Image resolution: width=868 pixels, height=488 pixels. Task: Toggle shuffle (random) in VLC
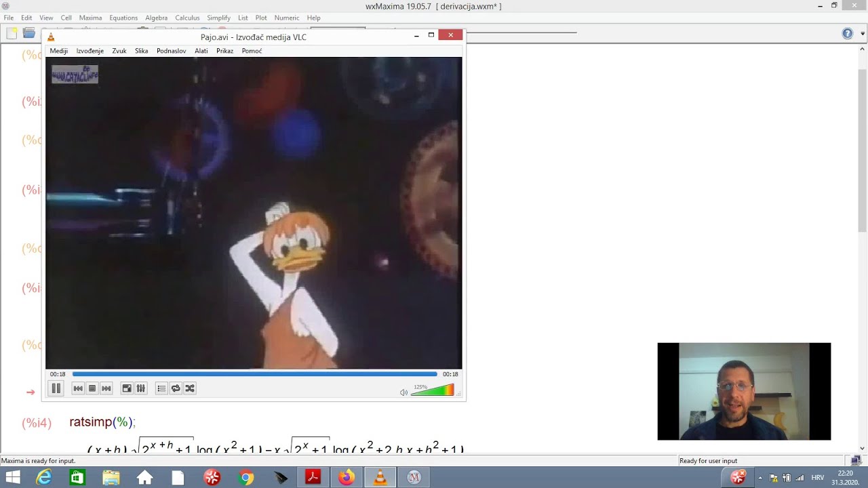coord(190,388)
